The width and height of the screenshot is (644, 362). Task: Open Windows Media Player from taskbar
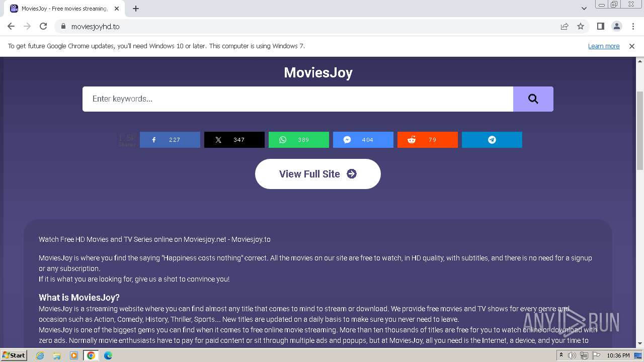[74, 355]
